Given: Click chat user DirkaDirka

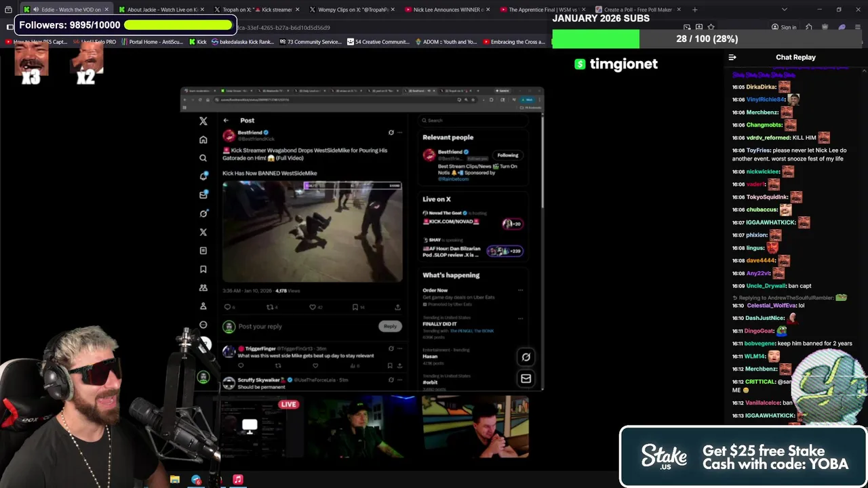Looking at the screenshot, I should [761, 87].
